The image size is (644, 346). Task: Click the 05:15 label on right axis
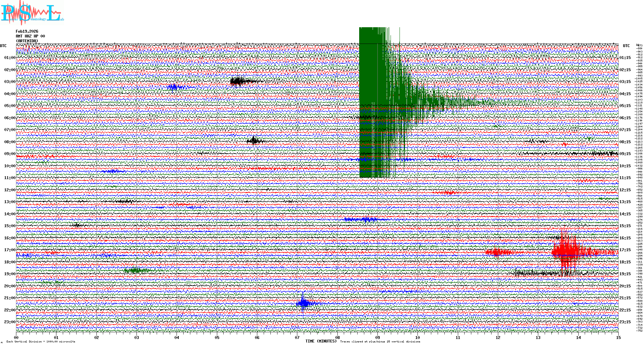point(625,106)
